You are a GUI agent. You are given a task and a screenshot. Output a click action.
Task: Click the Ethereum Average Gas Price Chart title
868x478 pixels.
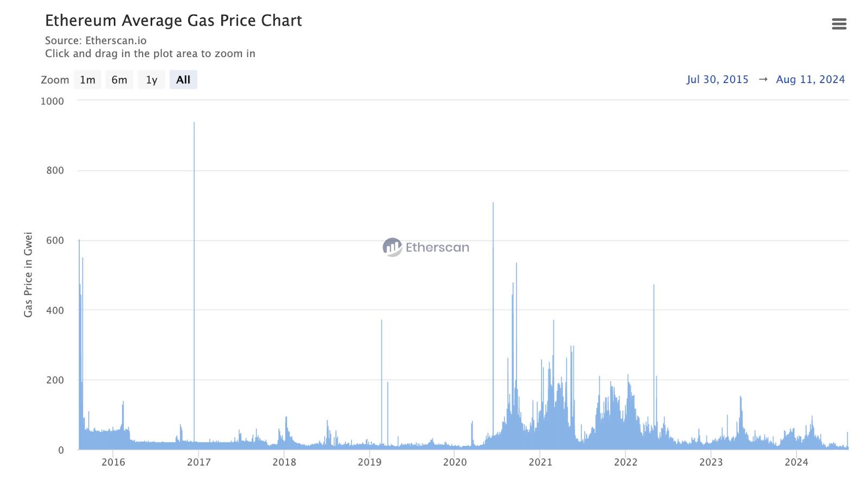tap(174, 21)
